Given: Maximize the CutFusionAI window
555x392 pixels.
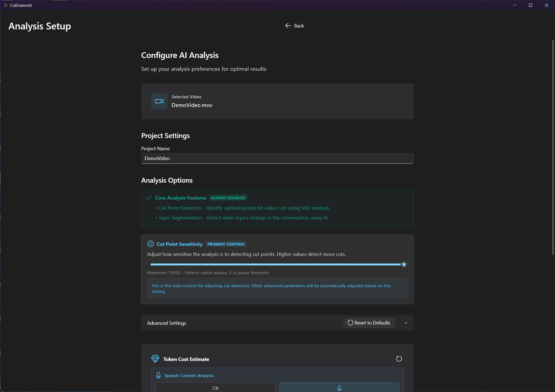Looking at the screenshot, I should (530, 5).
